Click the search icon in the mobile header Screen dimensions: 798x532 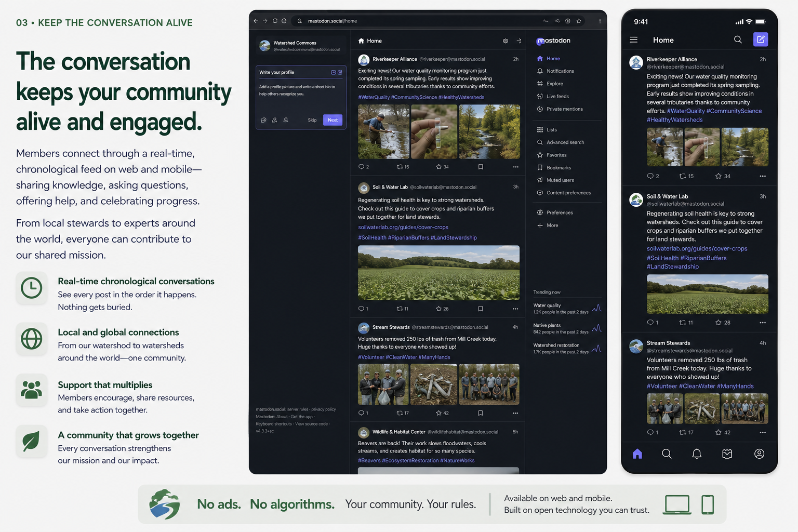[x=738, y=39]
